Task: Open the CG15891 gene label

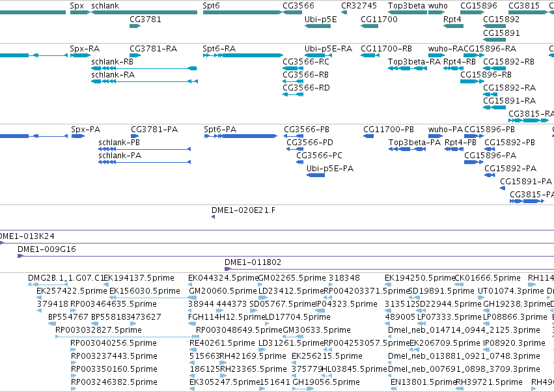Action: coord(501,33)
